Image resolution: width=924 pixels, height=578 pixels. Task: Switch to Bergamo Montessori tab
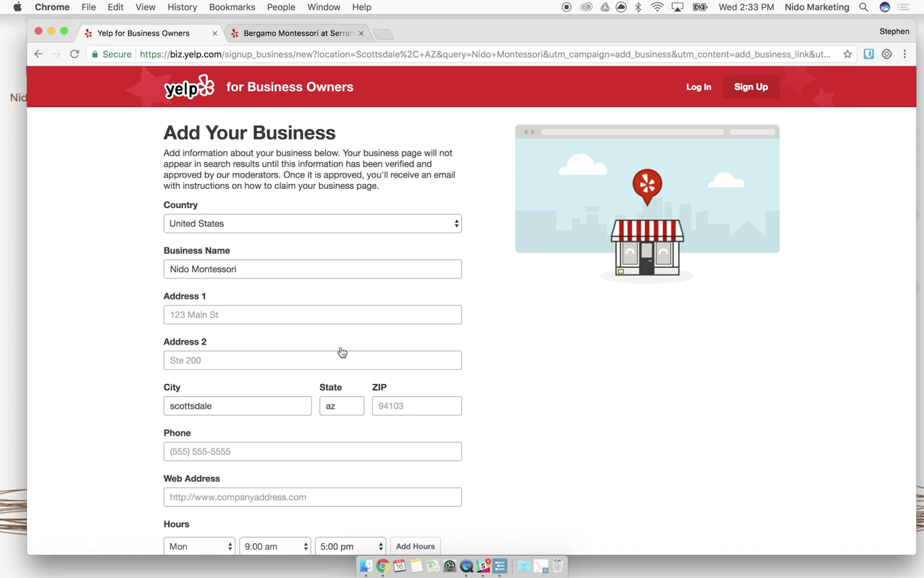(297, 34)
